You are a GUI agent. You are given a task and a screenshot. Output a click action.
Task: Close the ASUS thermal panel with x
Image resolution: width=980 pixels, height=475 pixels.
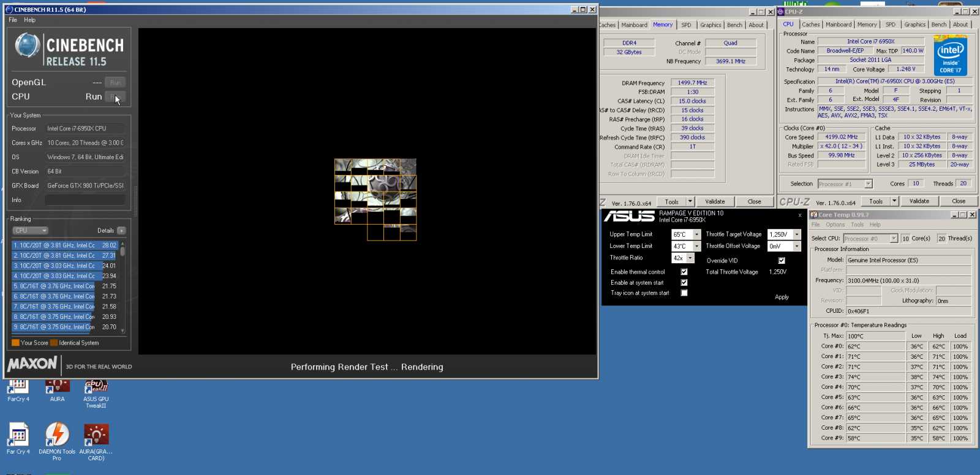[799, 215]
